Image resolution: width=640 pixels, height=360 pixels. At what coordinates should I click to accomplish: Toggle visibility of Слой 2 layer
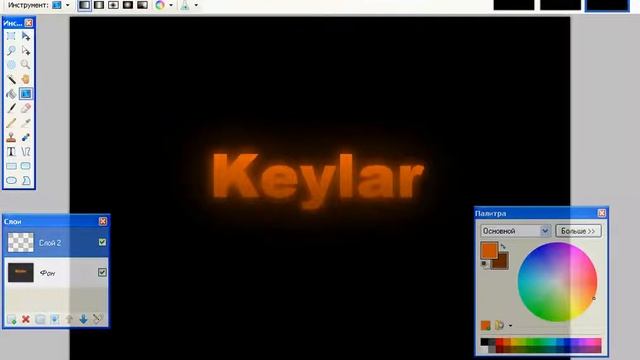pyautogui.click(x=102, y=242)
